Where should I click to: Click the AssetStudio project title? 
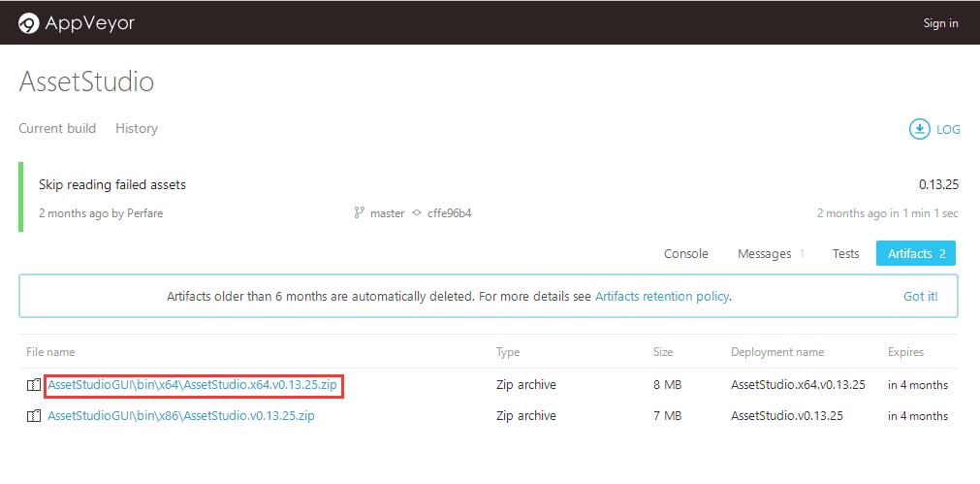86,81
